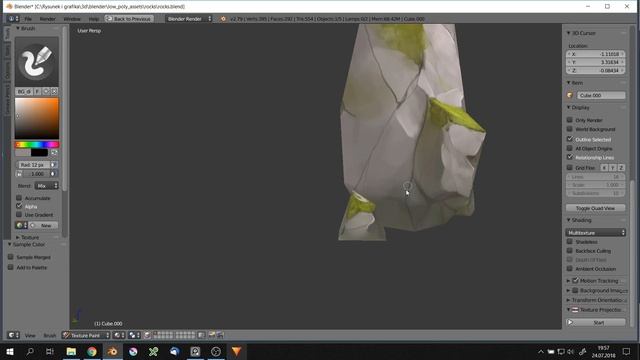Click Back to Previous button
The image size is (640, 360).
pos(129,19)
